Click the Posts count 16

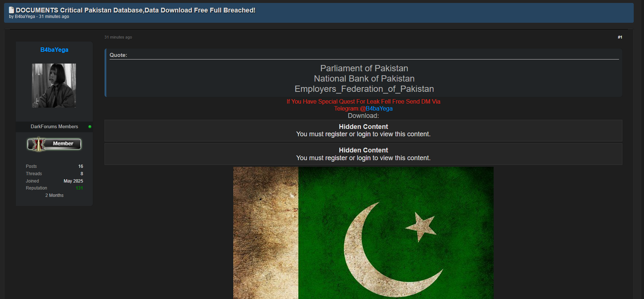click(81, 166)
